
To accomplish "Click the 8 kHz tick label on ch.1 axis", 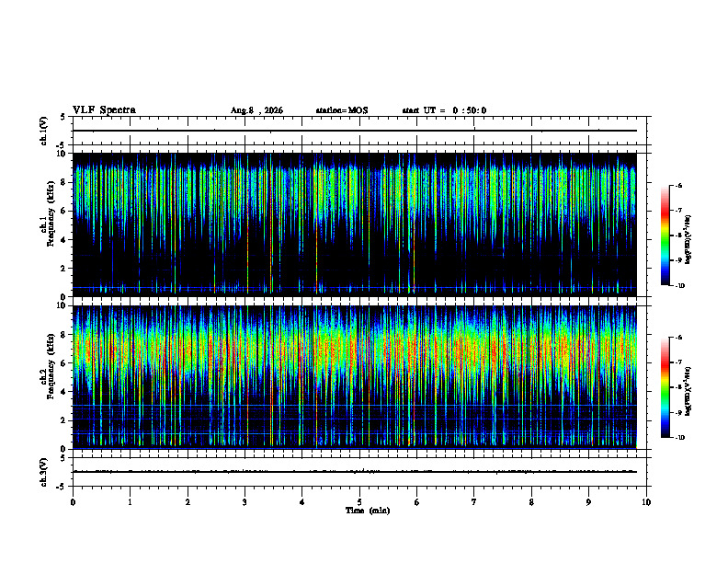I will [x=64, y=182].
